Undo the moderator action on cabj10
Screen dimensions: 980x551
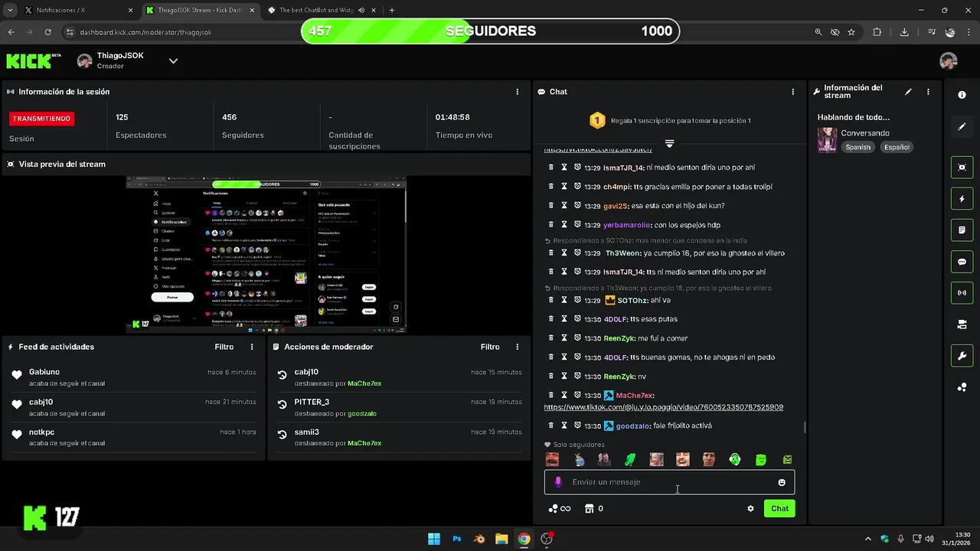pyautogui.click(x=282, y=375)
